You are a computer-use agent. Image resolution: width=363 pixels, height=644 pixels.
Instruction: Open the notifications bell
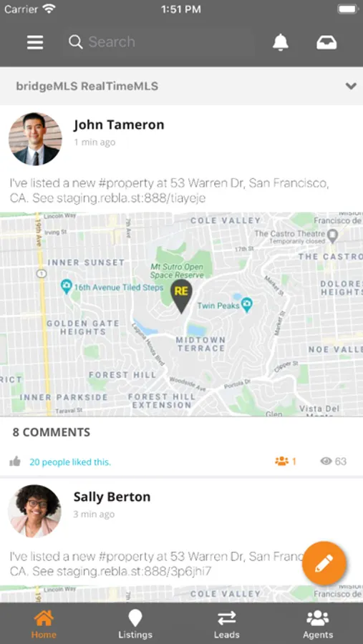pos(281,42)
